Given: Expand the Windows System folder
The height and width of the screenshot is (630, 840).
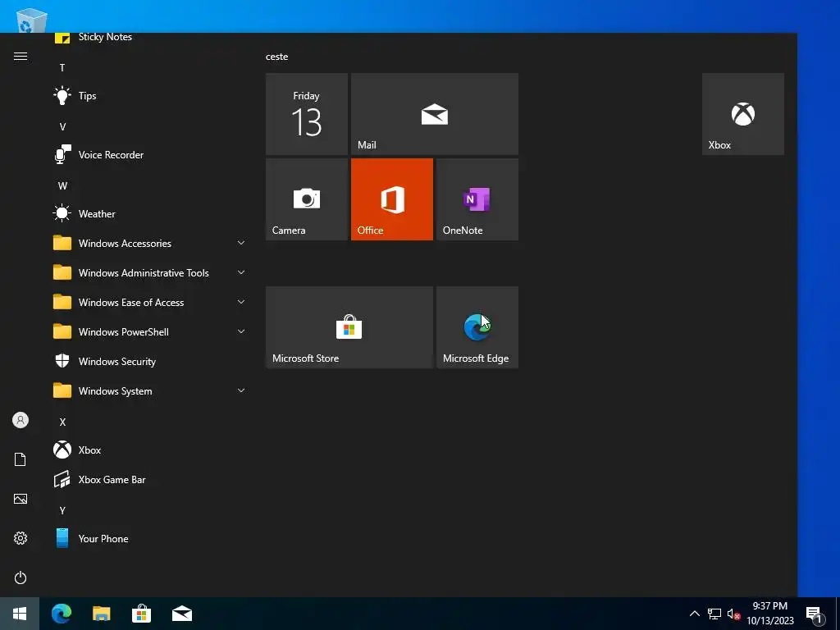Looking at the screenshot, I should 150,391.
